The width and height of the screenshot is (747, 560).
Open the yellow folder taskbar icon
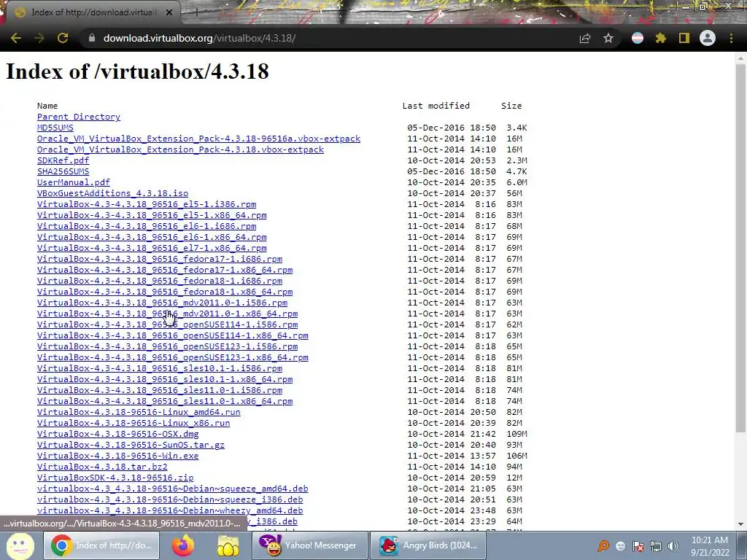click(x=228, y=545)
